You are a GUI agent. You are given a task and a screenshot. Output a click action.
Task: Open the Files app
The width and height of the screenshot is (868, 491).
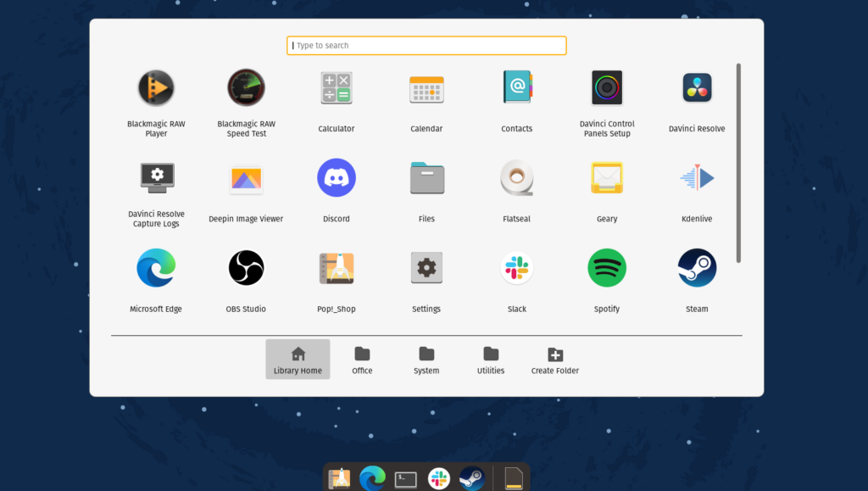(427, 178)
